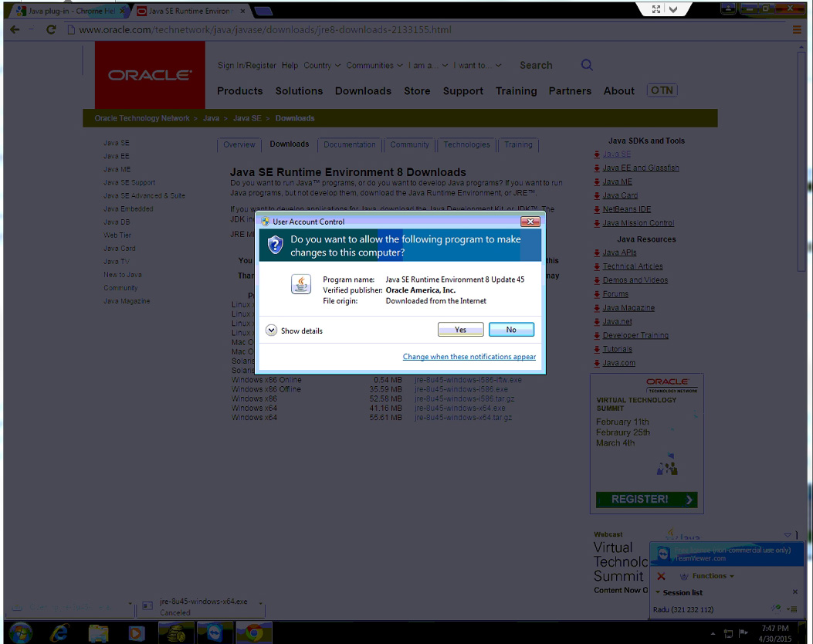The height and width of the screenshot is (644, 813).
Task: Open the Solutions menu
Action: [299, 91]
